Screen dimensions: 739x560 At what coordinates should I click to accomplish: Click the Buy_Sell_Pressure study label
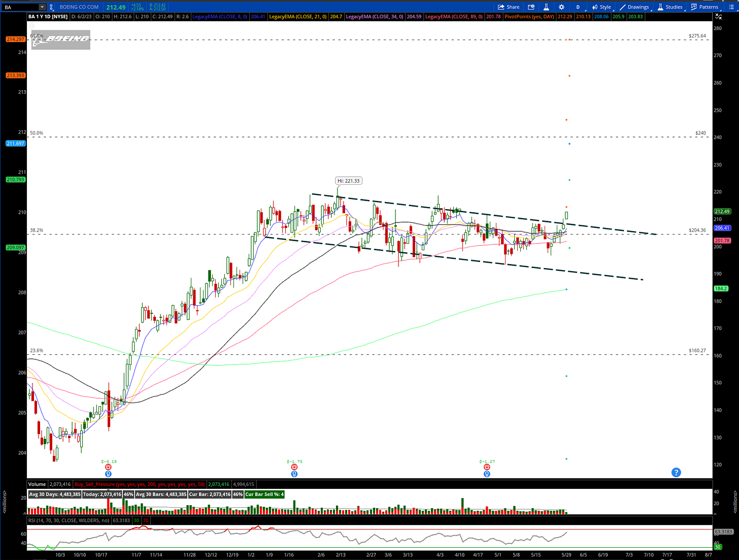pos(140,484)
